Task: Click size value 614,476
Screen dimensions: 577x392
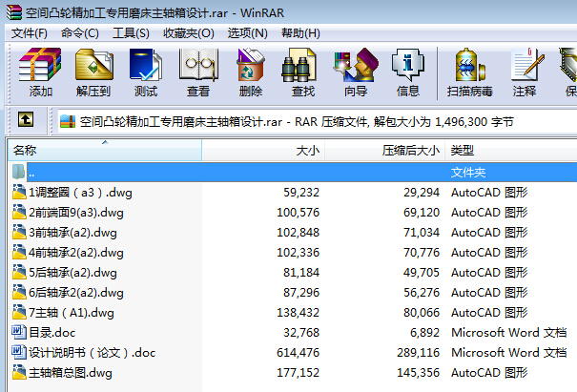Action: click(299, 353)
